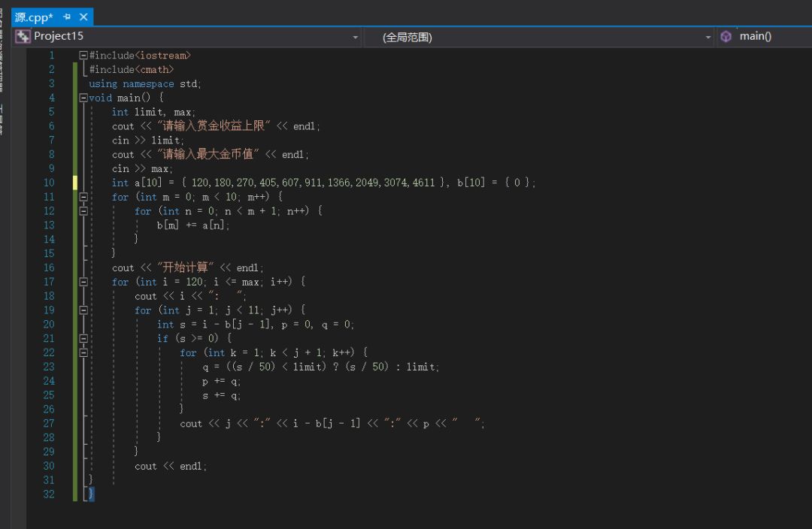
Task: Click line number 10 in the gutter
Action: point(49,183)
